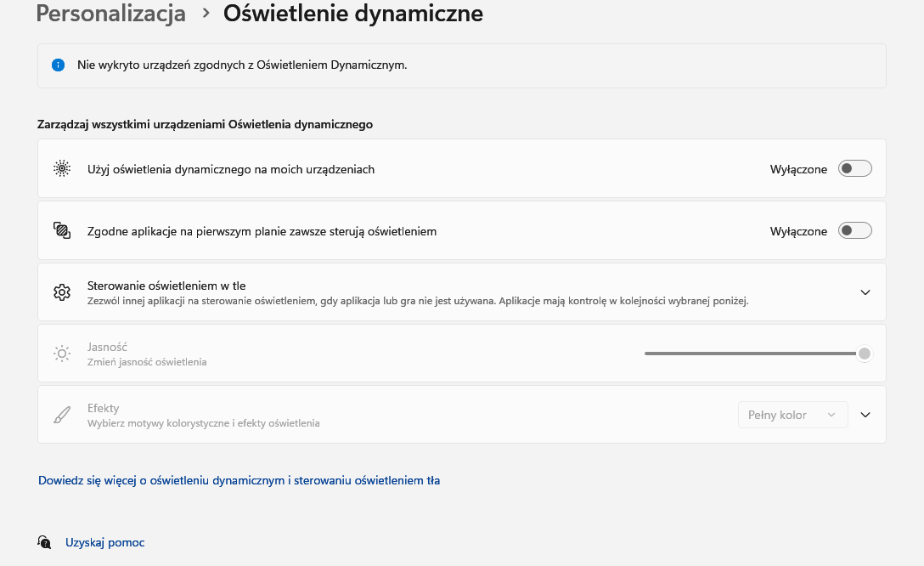Expand the Sterowanie oświetleniem w tle section

click(x=865, y=292)
